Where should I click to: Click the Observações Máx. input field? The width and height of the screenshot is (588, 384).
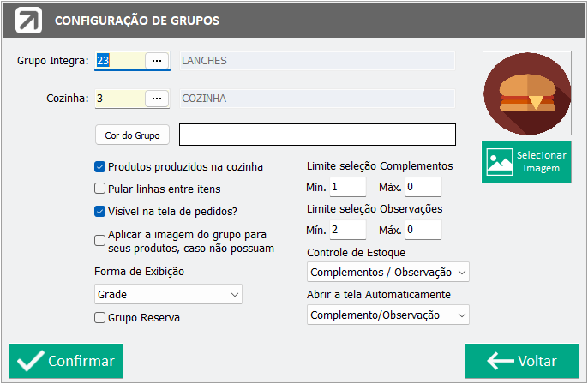pyautogui.click(x=423, y=230)
